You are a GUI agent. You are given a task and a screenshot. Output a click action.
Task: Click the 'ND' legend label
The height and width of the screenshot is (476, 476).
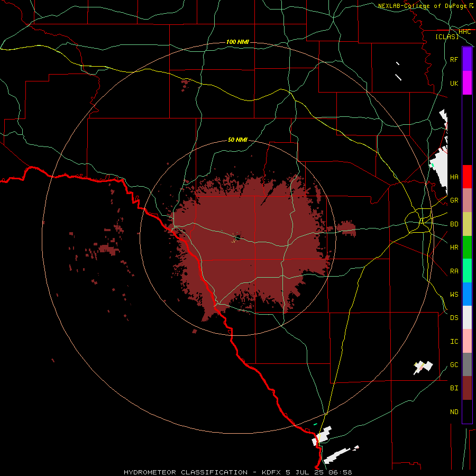[454, 411]
